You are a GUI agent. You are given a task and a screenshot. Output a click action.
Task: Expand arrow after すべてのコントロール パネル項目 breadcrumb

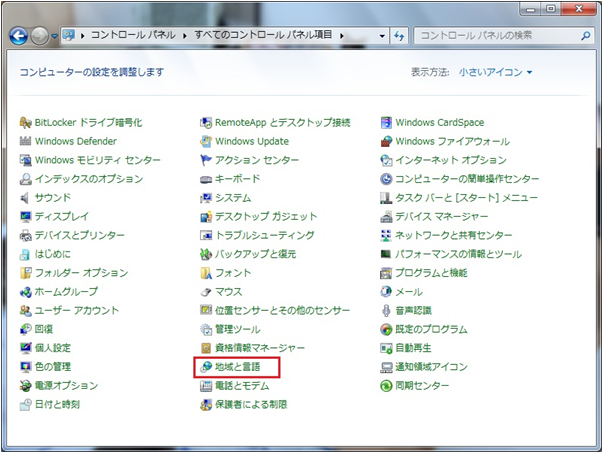[342, 36]
